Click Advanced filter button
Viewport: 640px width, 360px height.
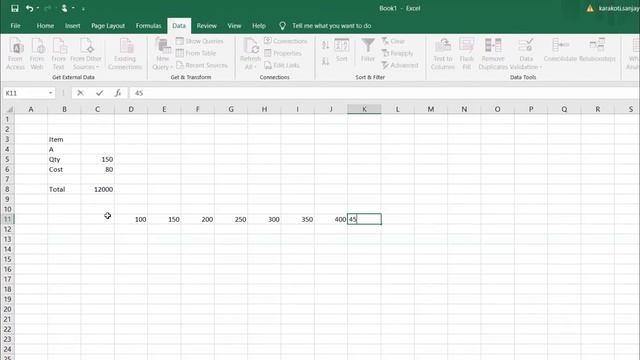coord(400,65)
